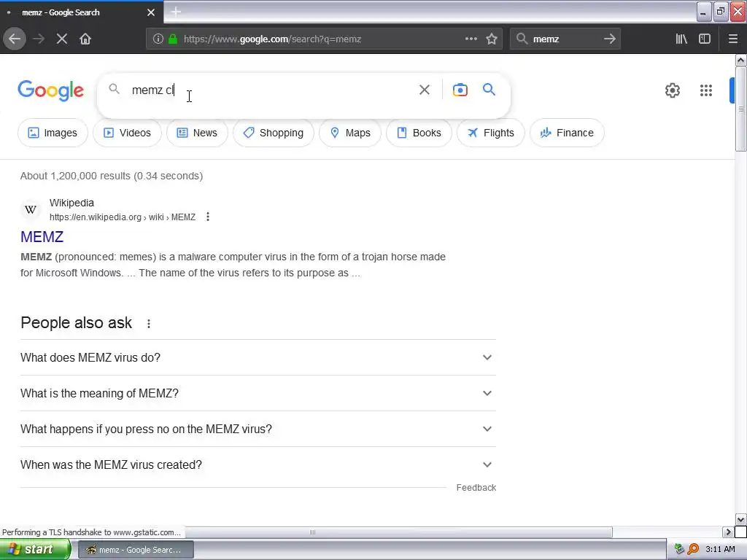Switch to the Maps results
The image size is (747, 560).
click(350, 133)
